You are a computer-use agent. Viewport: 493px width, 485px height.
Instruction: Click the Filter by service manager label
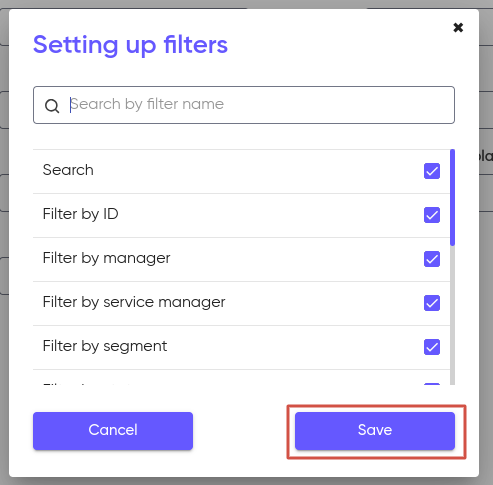134,302
